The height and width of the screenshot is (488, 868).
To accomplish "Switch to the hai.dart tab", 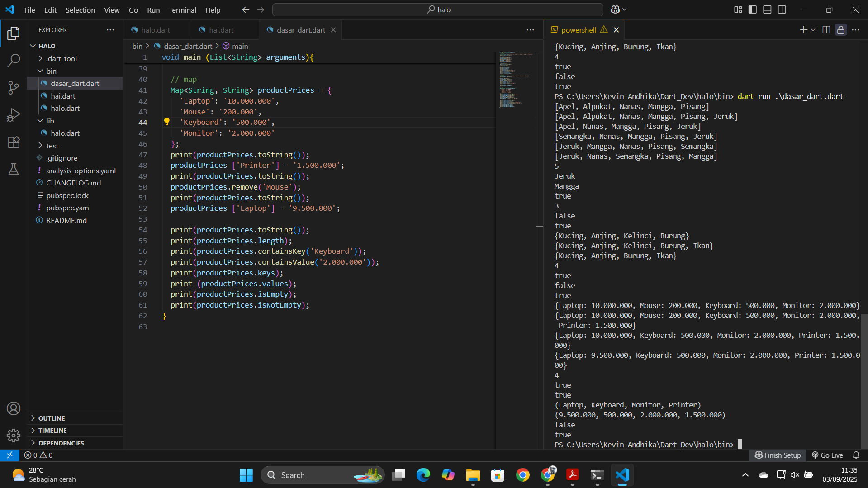I will click(221, 30).
